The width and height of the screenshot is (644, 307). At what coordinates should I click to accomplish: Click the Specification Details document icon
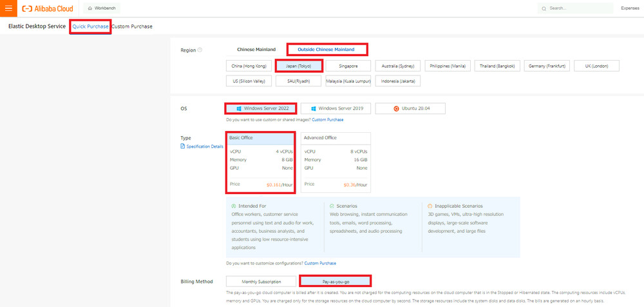pos(183,146)
